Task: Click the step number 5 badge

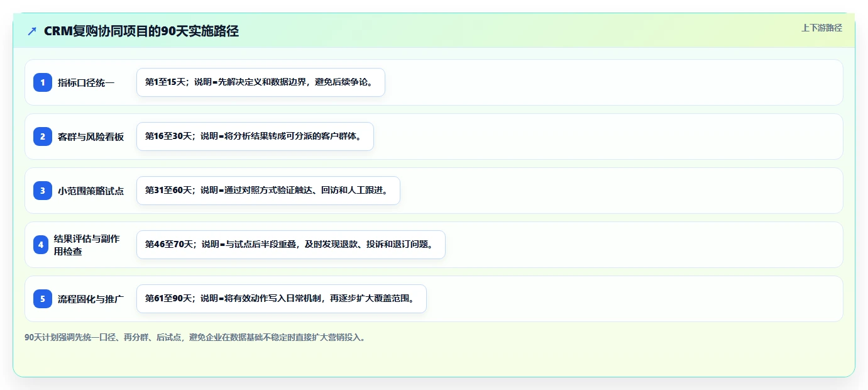Action: pyautogui.click(x=43, y=299)
